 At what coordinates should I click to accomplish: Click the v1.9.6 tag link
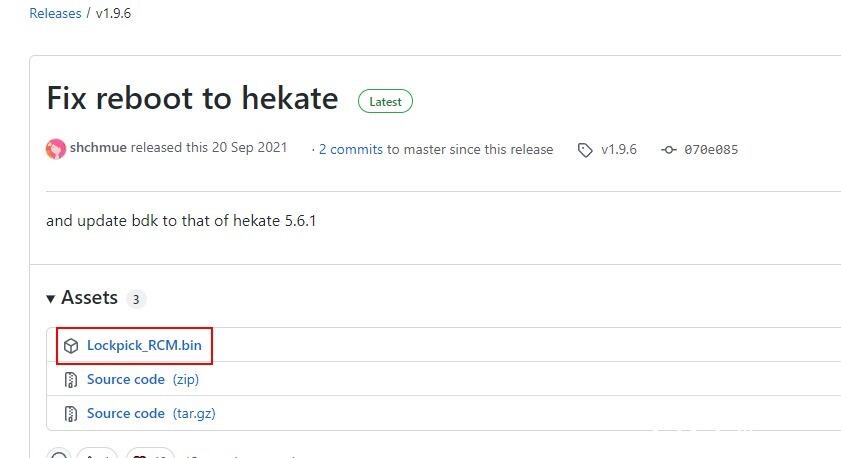pos(618,149)
